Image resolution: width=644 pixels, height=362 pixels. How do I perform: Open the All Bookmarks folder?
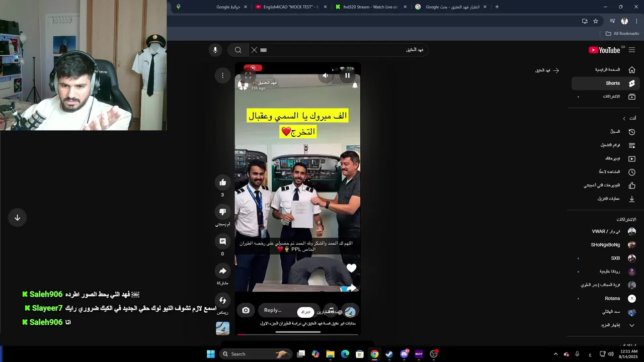coord(622,34)
